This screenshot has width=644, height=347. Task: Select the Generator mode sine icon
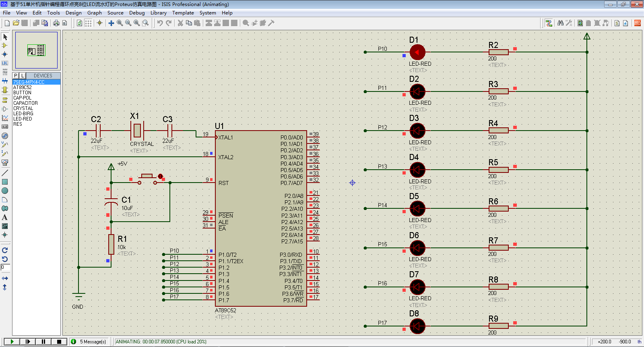[x=5, y=136]
